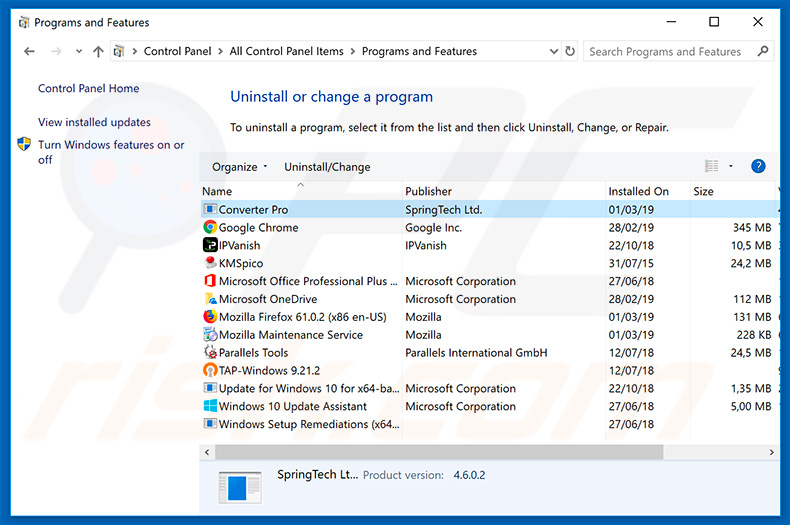Click the scroll left arrow

point(207,452)
